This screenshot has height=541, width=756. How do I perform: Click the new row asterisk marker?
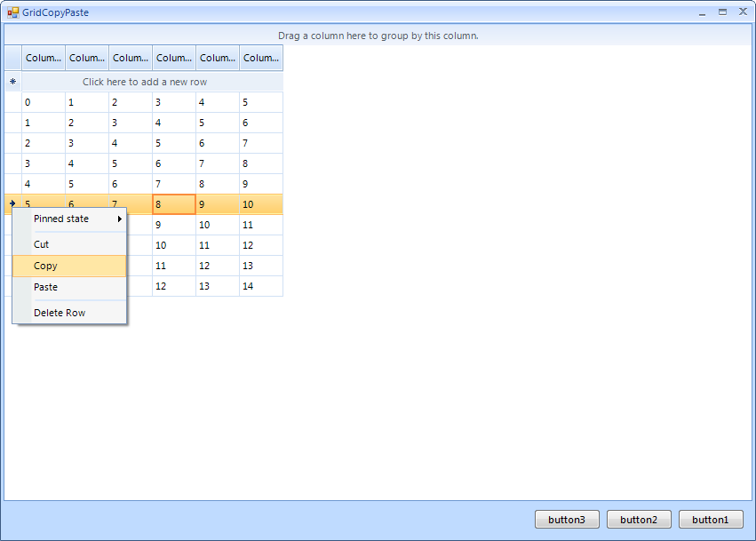[12, 82]
